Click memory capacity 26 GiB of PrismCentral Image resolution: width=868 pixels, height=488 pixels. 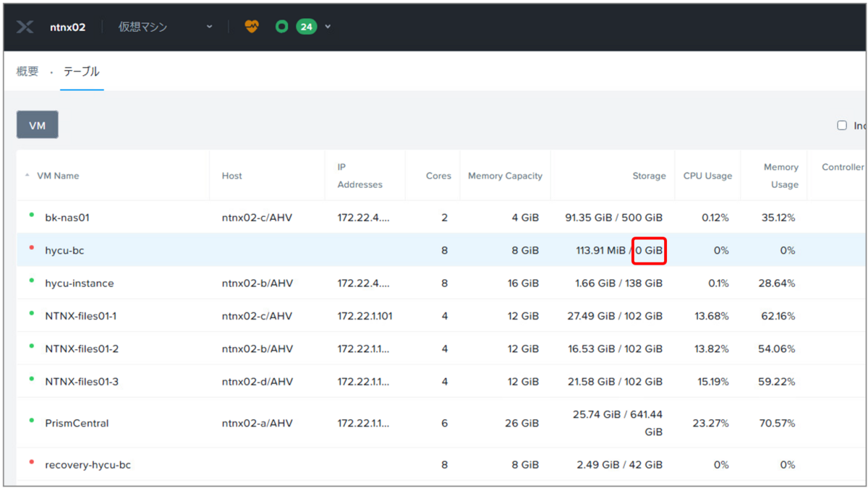coord(524,423)
